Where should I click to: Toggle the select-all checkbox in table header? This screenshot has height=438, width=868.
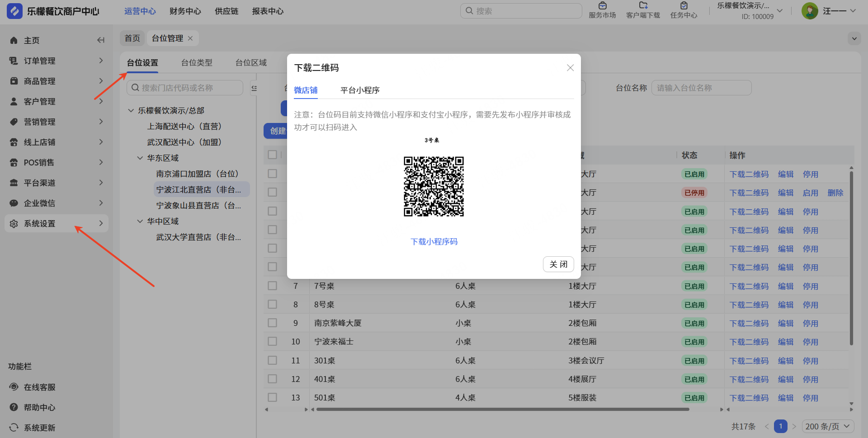point(272,155)
